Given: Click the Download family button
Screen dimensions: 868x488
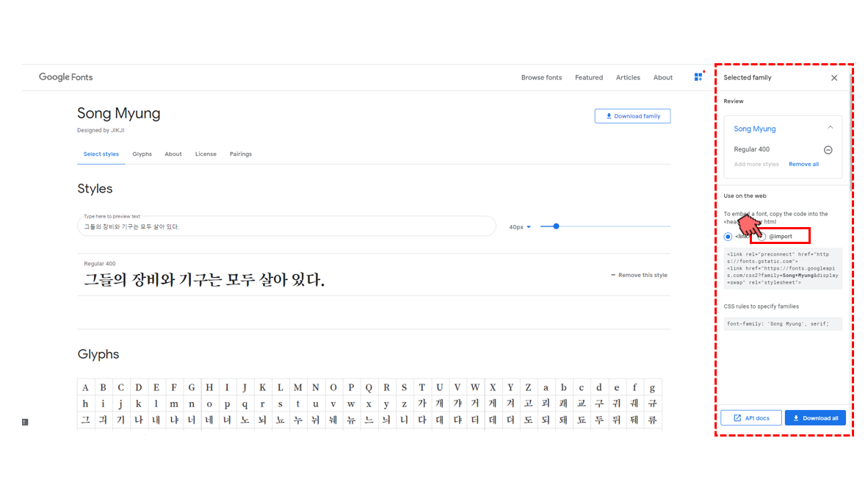Looking at the screenshot, I should pyautogui.click(x=632, y=116).
